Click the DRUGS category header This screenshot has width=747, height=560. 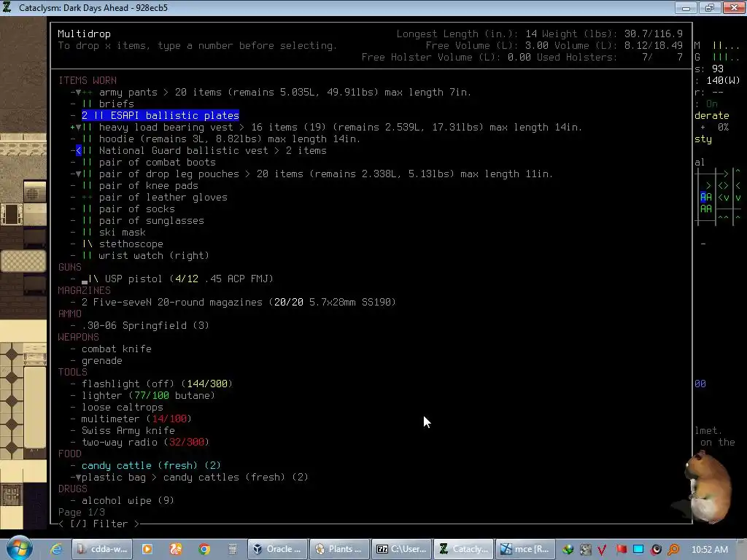(72, 489)
